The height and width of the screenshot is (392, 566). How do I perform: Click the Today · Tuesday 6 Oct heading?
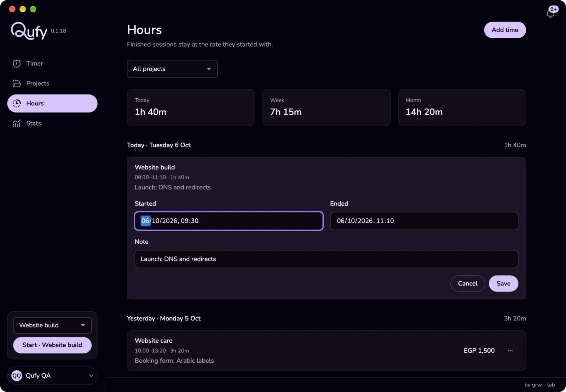pyautogui.click(x=159, y=145)
